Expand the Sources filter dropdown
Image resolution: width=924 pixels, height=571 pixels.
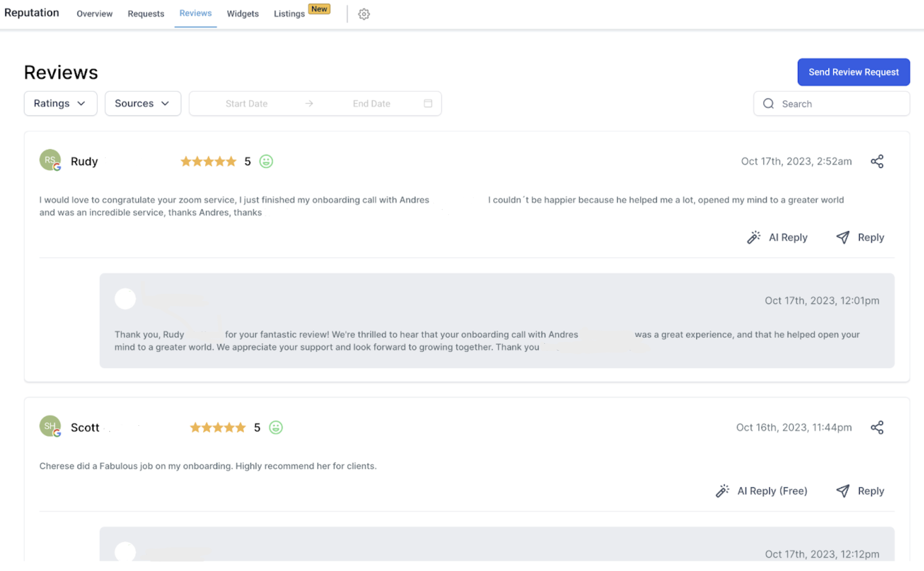pyautogui.click(x=143, y=103)
